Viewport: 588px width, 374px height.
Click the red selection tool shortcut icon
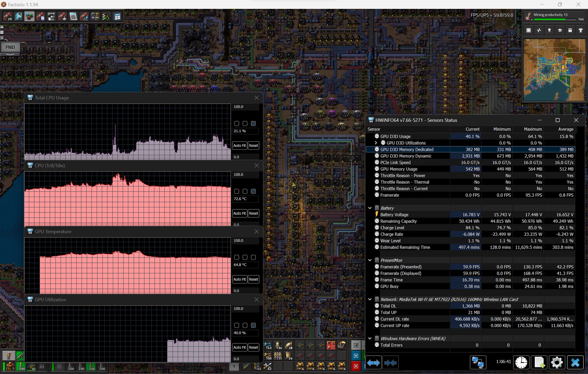pos(356,366)
